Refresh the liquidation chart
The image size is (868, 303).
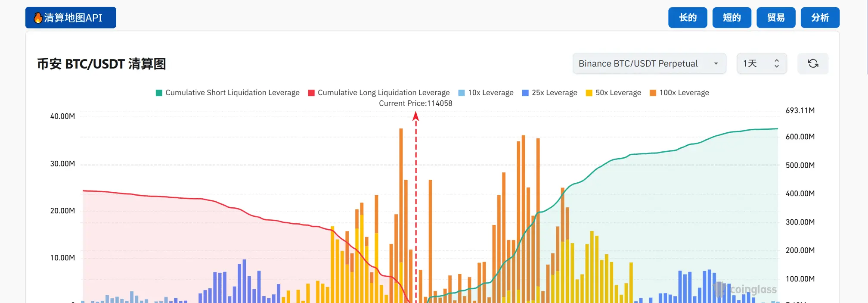[813, 63]
